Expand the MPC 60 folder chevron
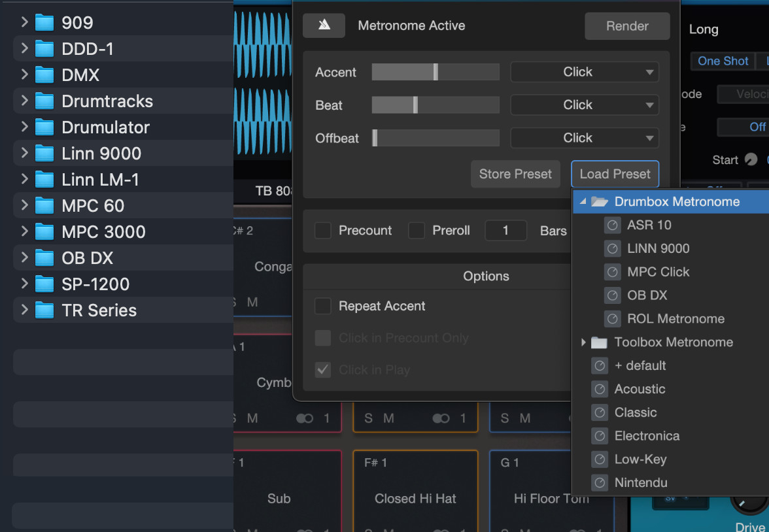The height and width of the screenshot is (532, 769). [24, 205]
